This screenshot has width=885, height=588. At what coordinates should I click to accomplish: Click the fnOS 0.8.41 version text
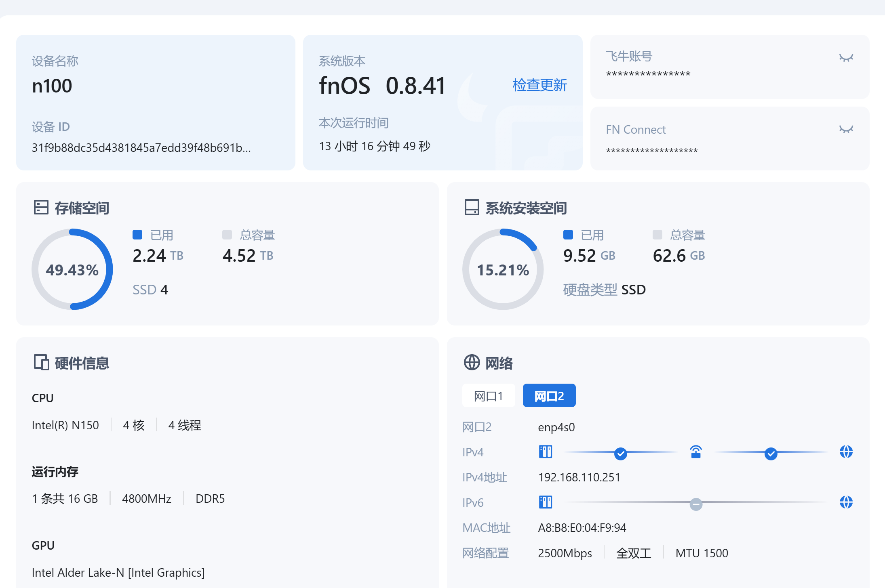pyautogui.click(x=382, y=86)
